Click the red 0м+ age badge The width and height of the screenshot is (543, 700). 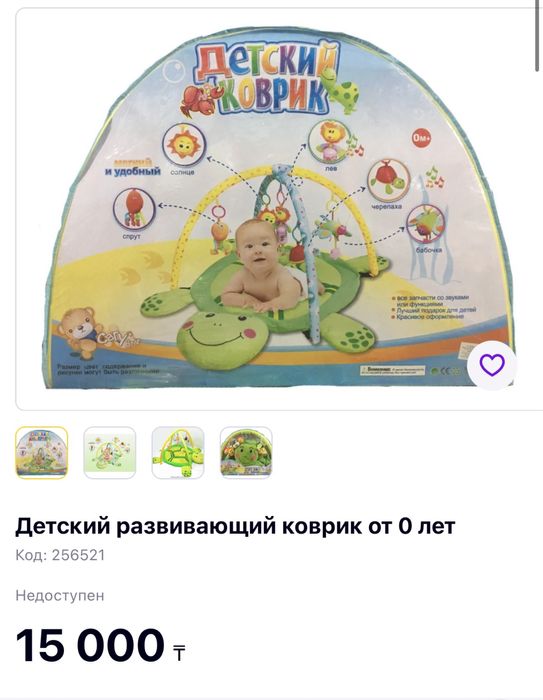pyautogui.click(x=422, y=138)
